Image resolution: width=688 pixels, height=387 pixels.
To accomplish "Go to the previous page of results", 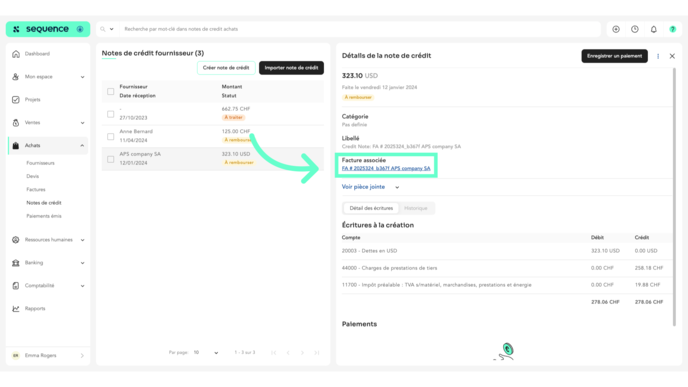I will [x=288, y=353].
